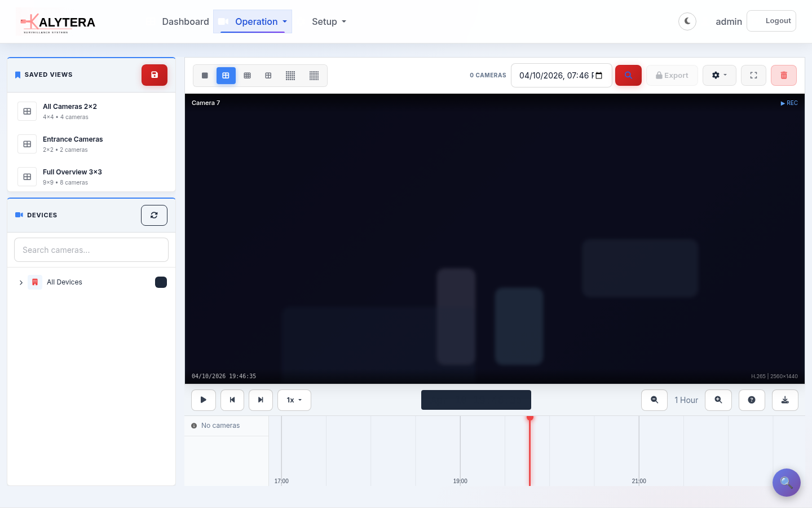
Task: Save the current view layout
Action: (154, 75)
